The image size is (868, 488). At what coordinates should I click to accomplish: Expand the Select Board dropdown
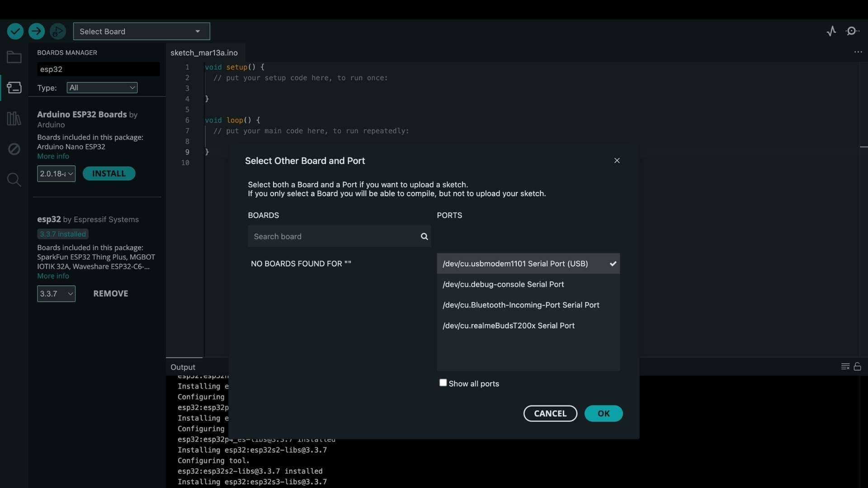pyautogui.click(x=142, y=31)
